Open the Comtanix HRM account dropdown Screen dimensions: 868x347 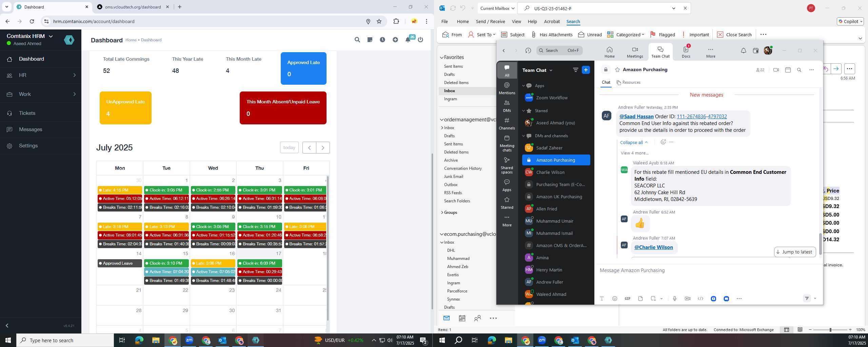pyautogui.click(x=30, y=36)
